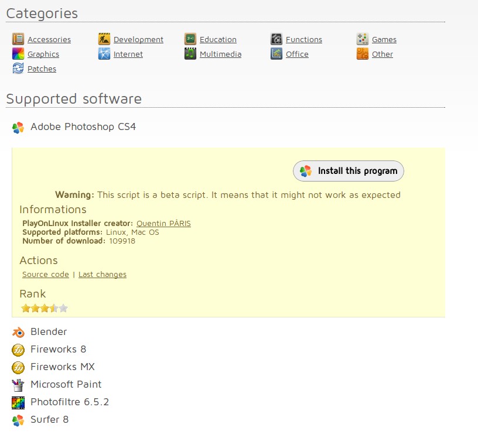This screenshot has height=448, width=478.
Task: Click the Other category icon
Action: [363, 54]
